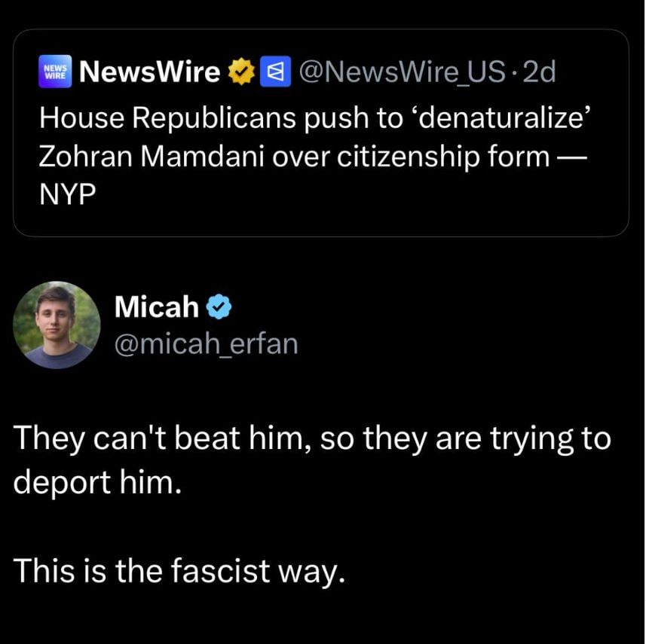646x644 pixels.
Task: Click the 2d timestamp on quoted post
Action: (x=540, y=72)
